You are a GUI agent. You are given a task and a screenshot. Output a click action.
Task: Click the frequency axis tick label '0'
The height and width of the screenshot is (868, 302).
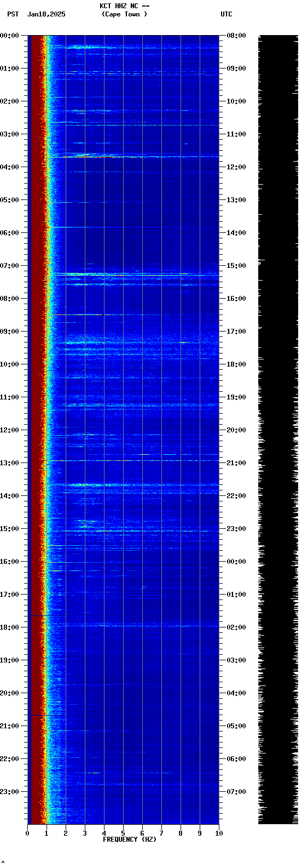point(27,833)
